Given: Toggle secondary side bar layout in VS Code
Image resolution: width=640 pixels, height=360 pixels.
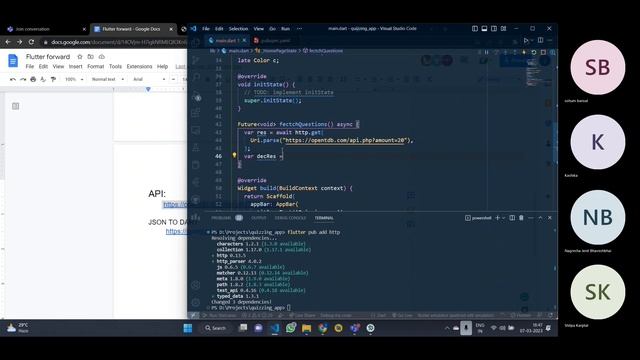Looking at the screenshot, I should tap(494, 29).
